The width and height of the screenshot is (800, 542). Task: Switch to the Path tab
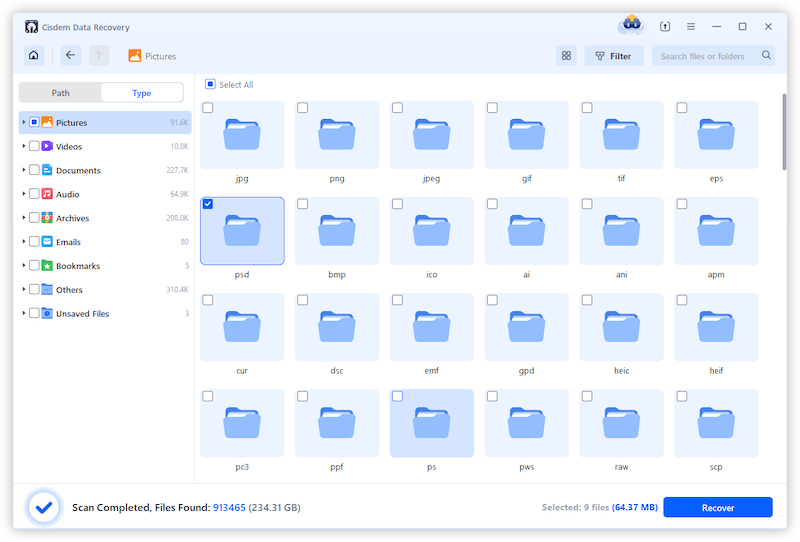coord(60,93)
